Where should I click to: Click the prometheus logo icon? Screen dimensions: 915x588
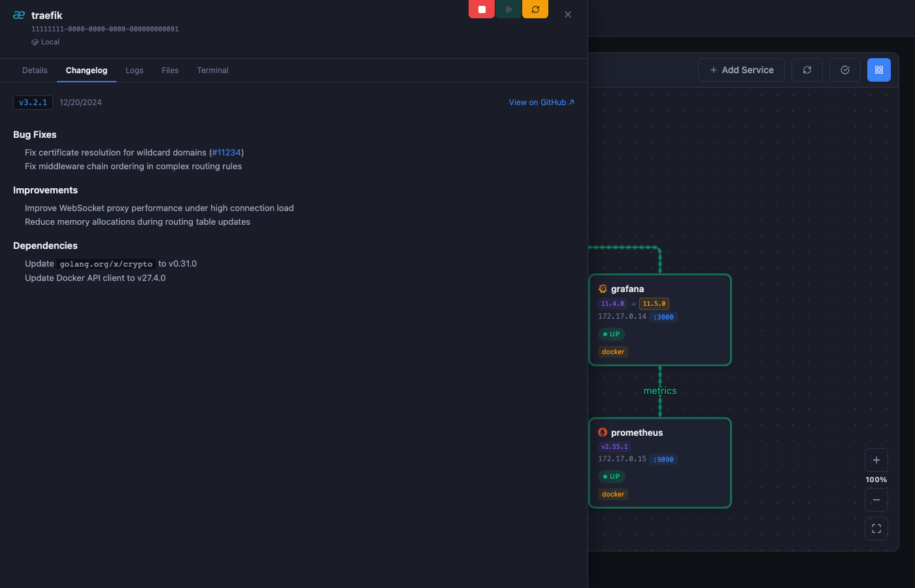(x=603, y=433)
